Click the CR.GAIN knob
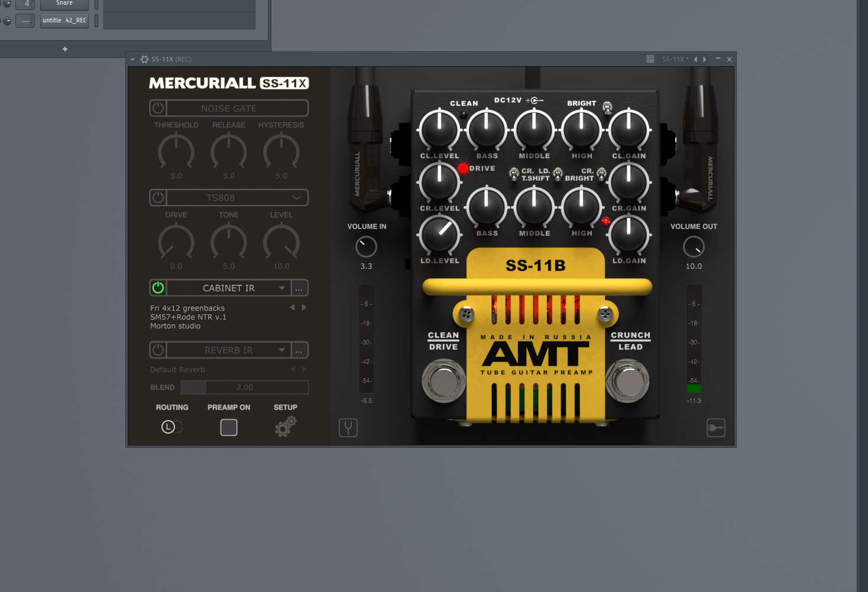The height and width of the screenshot is (592, 868). tap(629, 182)
